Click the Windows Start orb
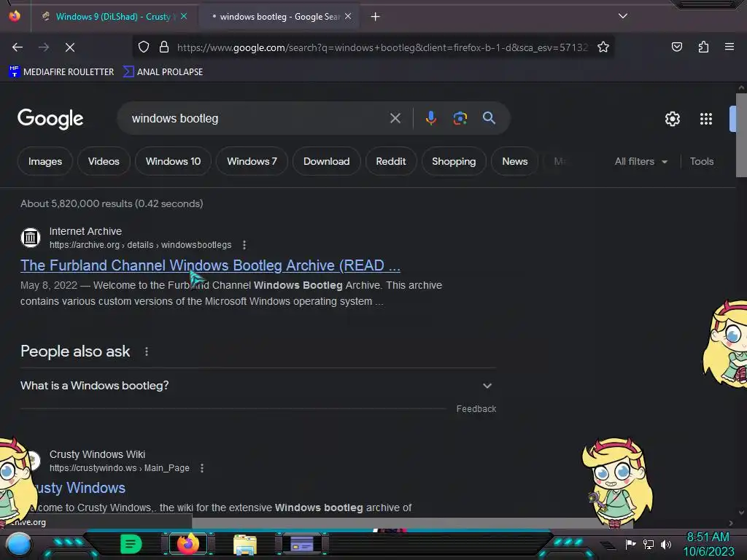Screen dimensions: 747x560 pos(18,545)
